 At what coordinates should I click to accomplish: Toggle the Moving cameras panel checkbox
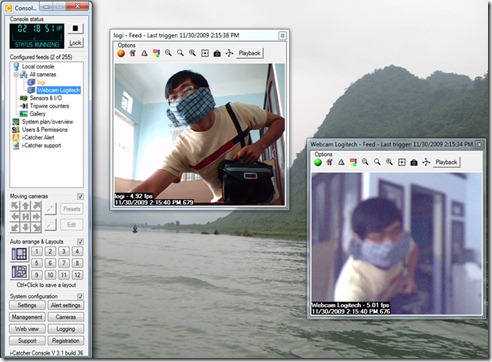[80, 196]
